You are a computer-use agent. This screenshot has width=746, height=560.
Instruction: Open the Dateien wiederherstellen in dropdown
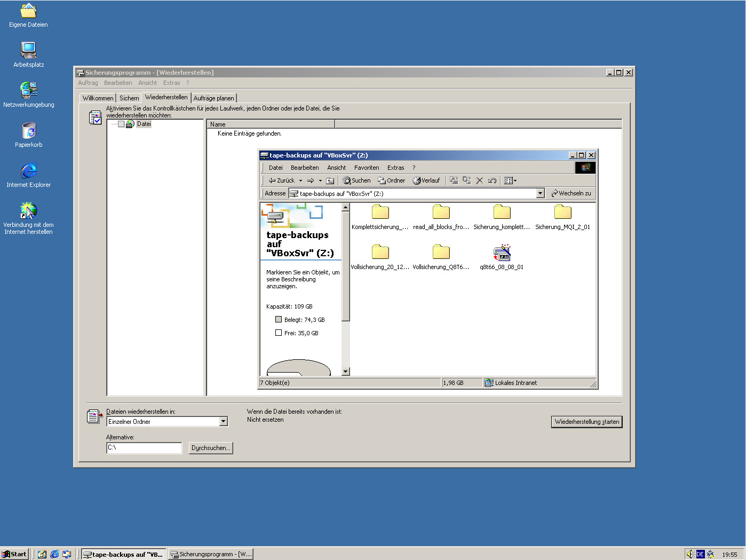point(224,422)
